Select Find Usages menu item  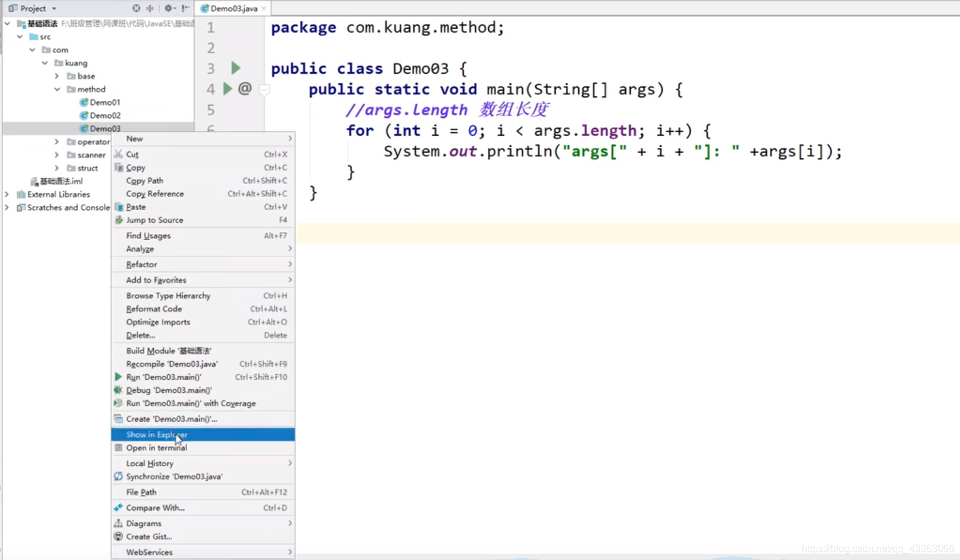203,235
